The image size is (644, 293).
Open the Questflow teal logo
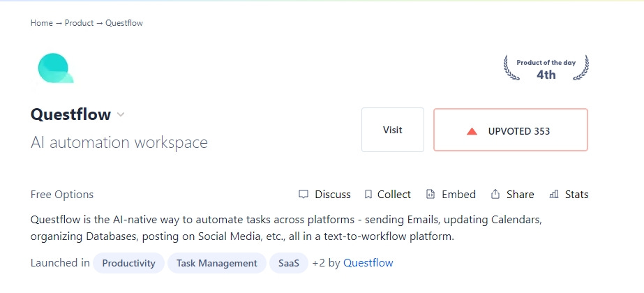pyautogui.click(x=55, y=68)
